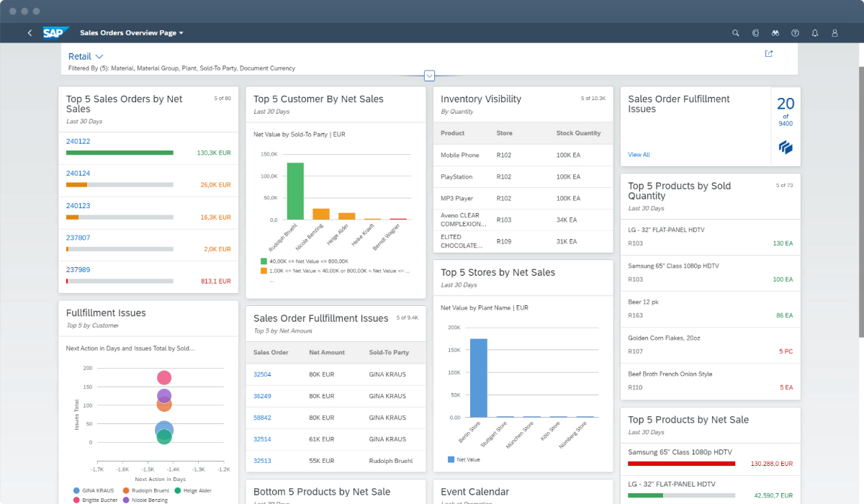Click the SAP logo
This screenshot has width=864, height=504.
point(55,33)
